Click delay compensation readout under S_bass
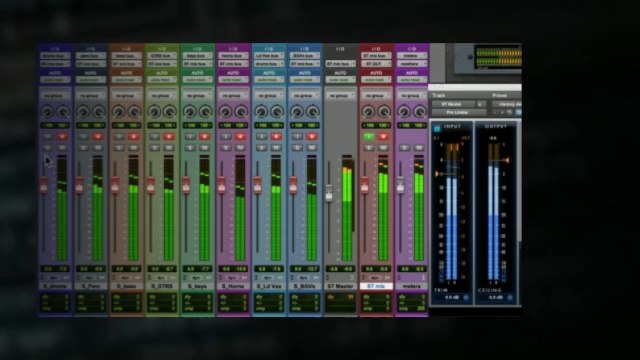640x360 pixels. 127,303
